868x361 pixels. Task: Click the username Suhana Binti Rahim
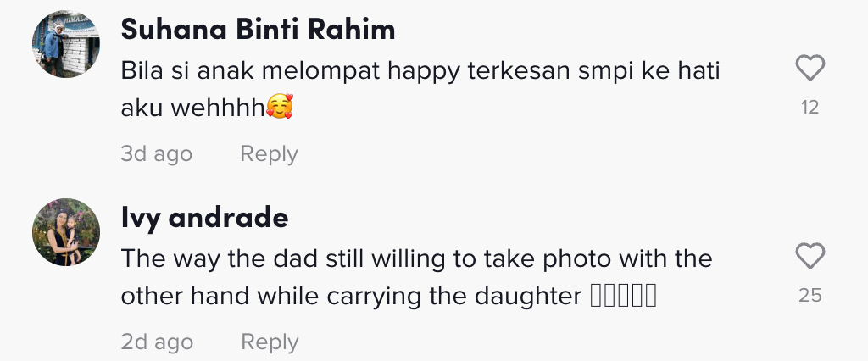pyautogui.click(x=258, y=30)
